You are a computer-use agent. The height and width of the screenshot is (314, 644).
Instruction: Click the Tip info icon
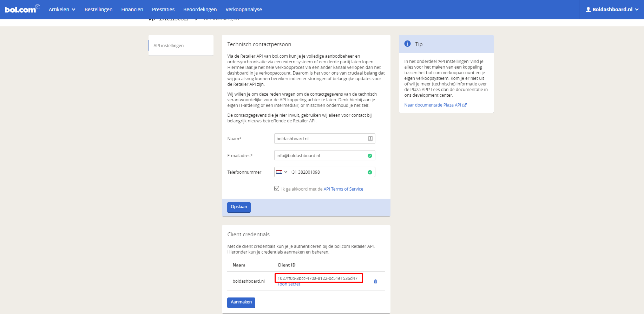point(407,44)
